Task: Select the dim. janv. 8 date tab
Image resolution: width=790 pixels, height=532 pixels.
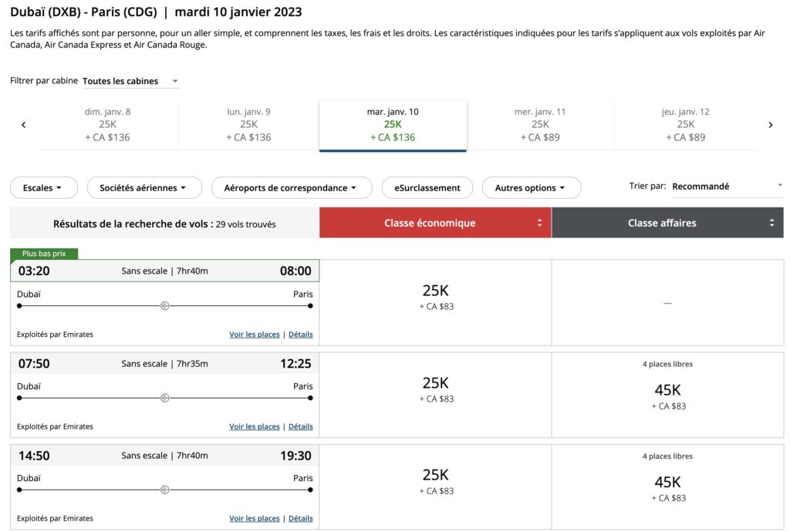Action: coord(107,125)
